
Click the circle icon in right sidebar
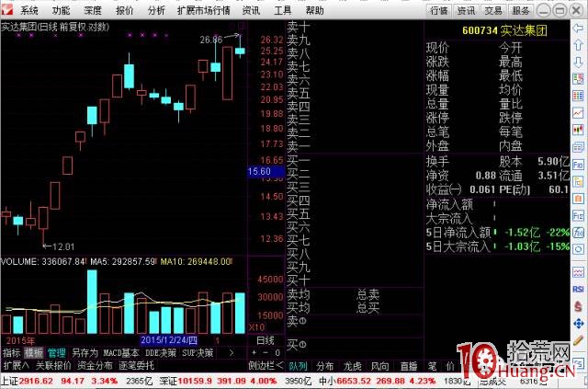point(578,249)
